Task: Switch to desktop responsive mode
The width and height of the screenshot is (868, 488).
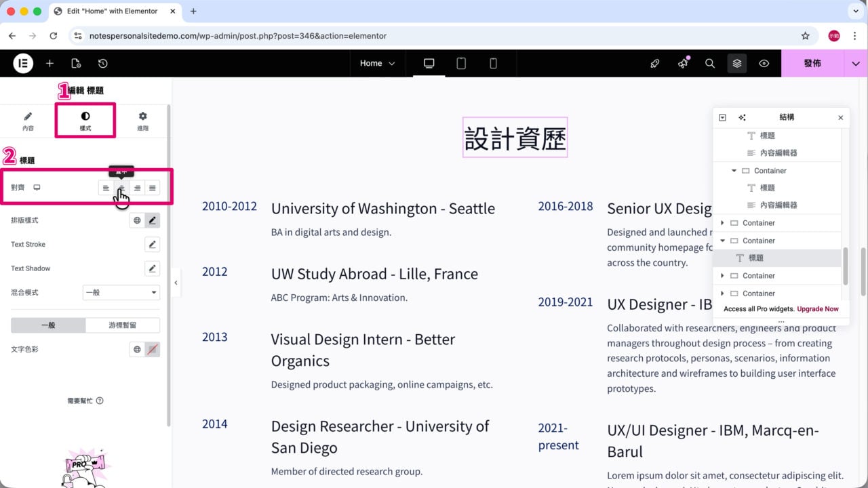Action: pyautogui.click(x=429, y=63)
